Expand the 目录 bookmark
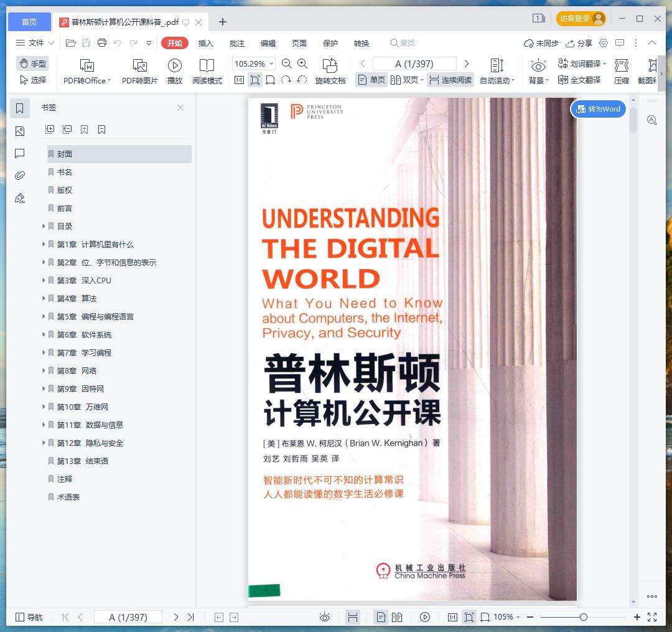 (44, 226)
